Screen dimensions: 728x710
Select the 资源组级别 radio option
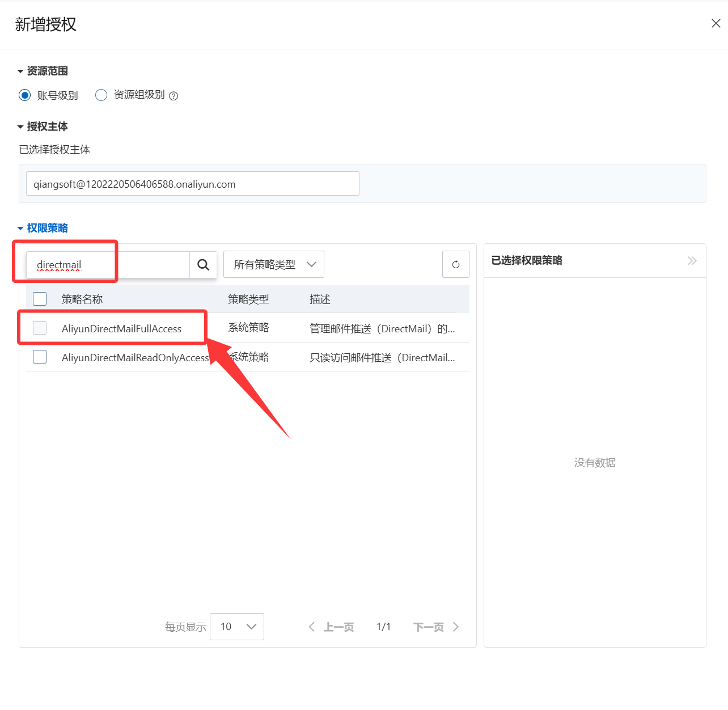101,95
